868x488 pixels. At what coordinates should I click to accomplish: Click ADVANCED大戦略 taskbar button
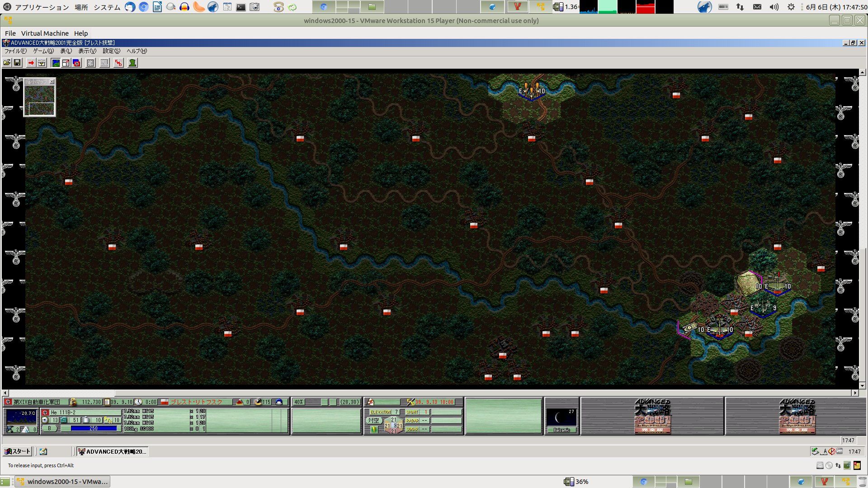pos(112,451)
